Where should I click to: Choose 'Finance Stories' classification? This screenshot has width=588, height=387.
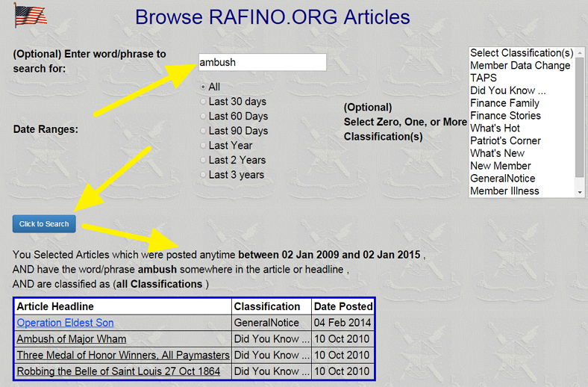522,116
